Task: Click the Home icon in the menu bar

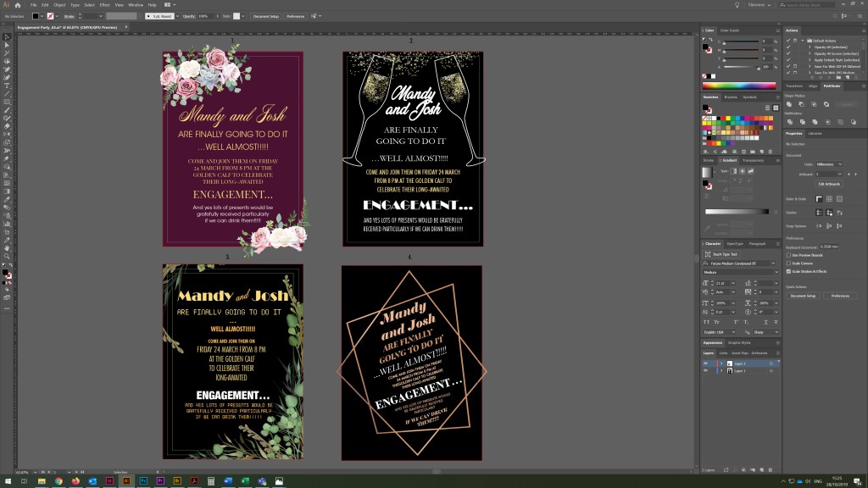Action: 17,5
